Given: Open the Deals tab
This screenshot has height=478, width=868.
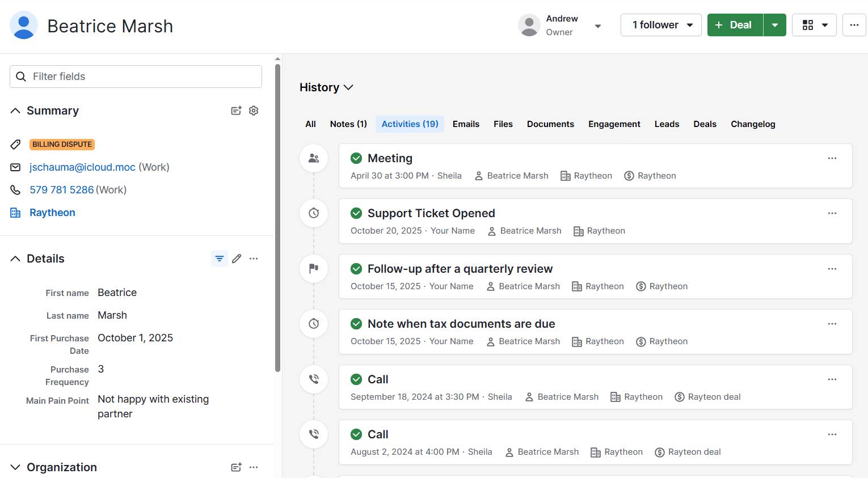Looking at the screenshot, I should [x=705, y=124].
